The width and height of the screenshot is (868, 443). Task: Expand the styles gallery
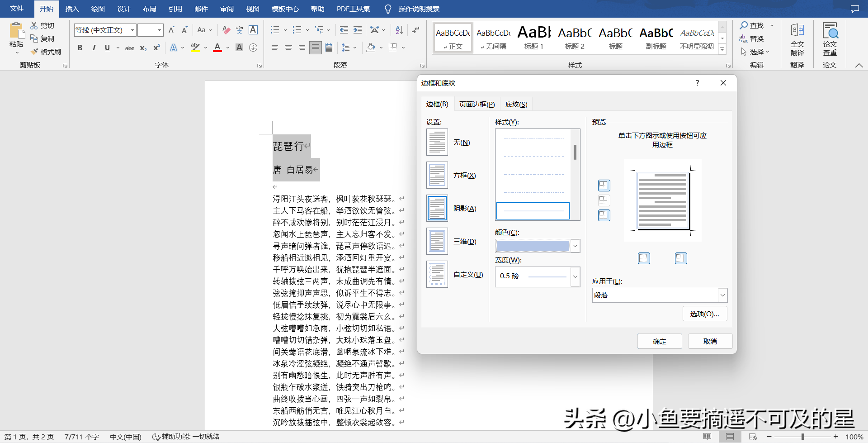tap(722, 49)
